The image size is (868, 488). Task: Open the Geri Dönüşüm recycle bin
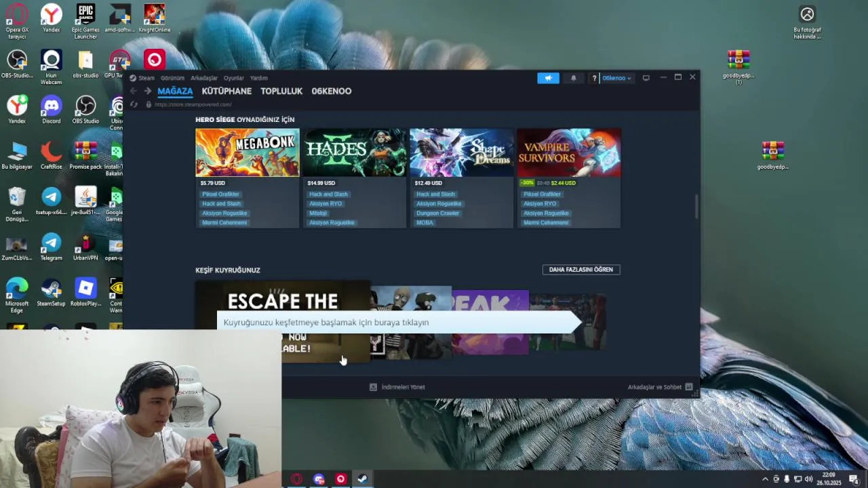[x=17, y=204]
